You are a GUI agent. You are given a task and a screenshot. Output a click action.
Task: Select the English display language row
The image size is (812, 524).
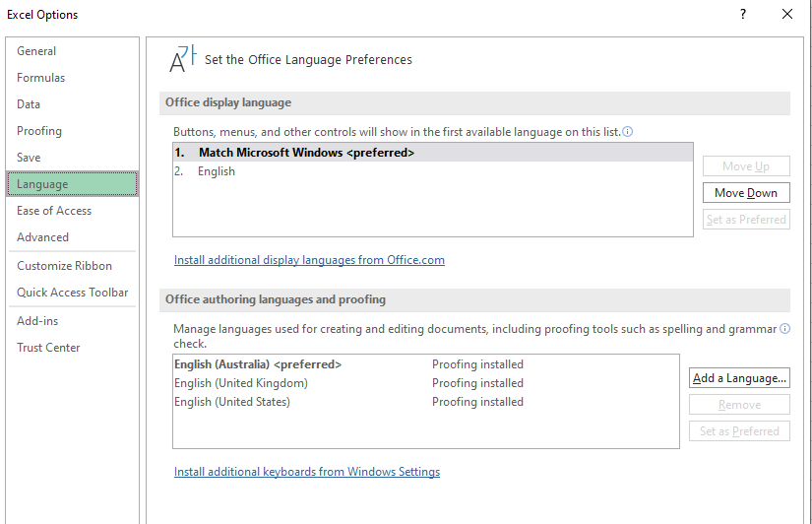[433, 171]
